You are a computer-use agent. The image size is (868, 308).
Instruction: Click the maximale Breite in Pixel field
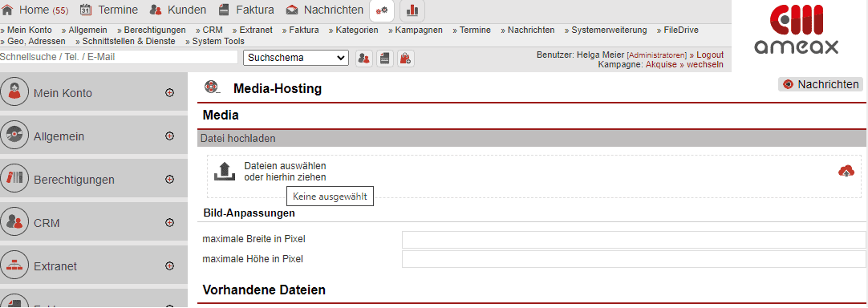click(x=634, y=239)
